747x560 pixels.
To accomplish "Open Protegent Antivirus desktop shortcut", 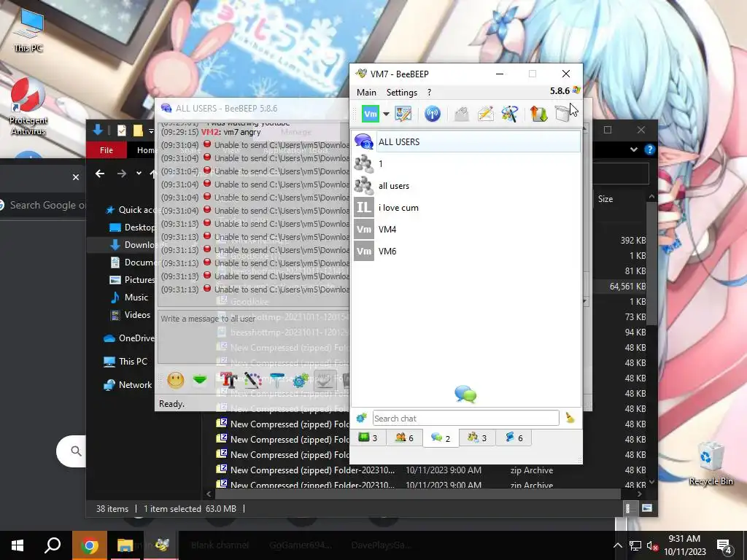I will (28, 107).
